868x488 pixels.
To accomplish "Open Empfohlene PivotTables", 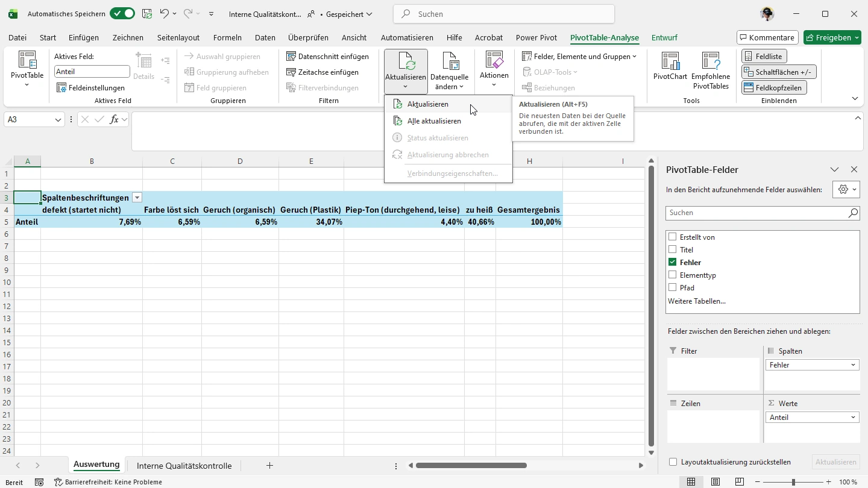I will tap(711, 70).
